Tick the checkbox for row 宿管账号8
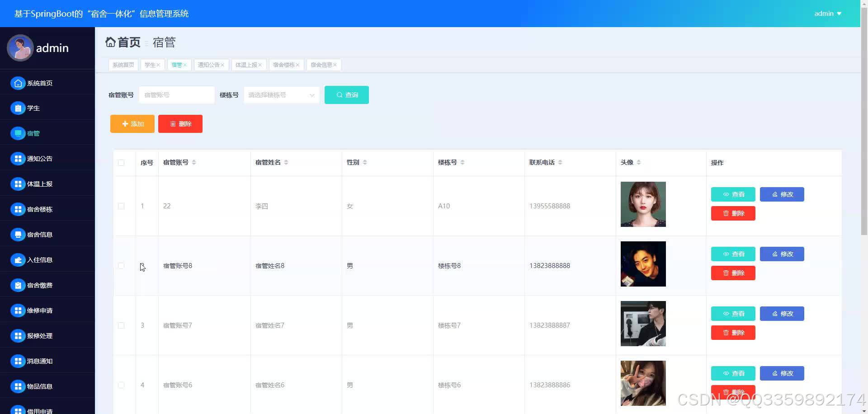The image size is (868, 414). coord(121,266)
